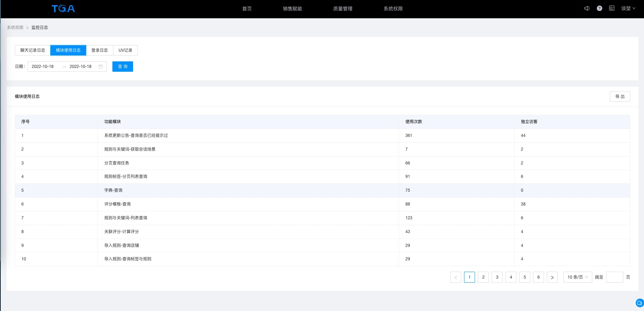The height and width of the screenshot is (311, 644).
Task: Open the date picker calendar icon
Action: [x=101, y=67]
